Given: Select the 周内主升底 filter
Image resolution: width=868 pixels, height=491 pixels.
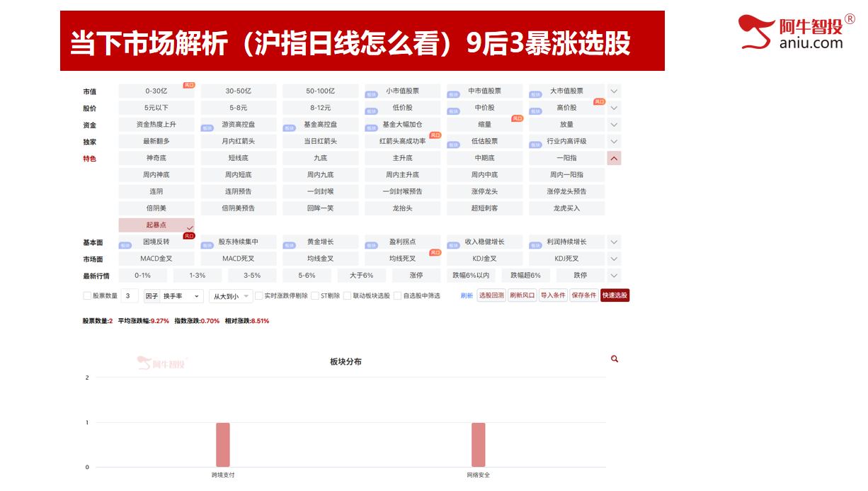Looking at the screenshot, I should (x=403, y=175).
